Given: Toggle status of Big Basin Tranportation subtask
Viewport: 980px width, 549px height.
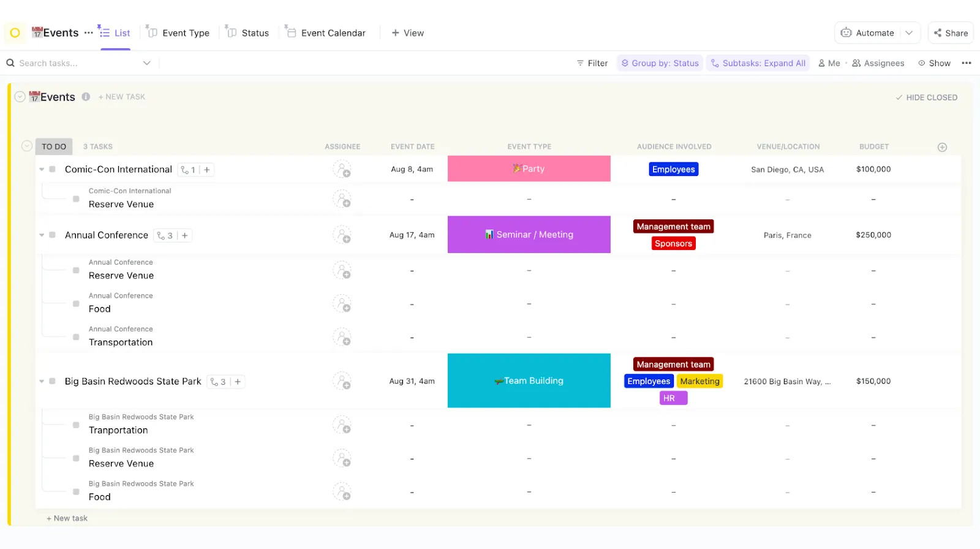Looking at the screenshot, I should pyautogui.click(x=76, y=425).
